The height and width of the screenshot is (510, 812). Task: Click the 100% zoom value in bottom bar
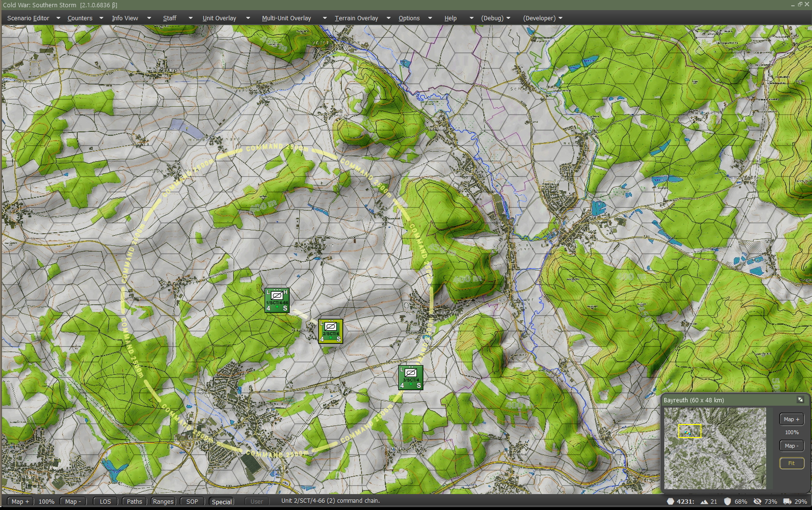tap(46, 501)
